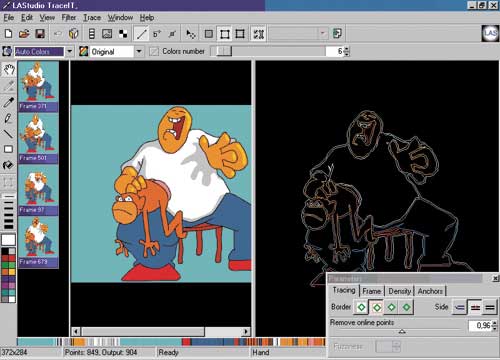Save using the floppy disk icon
Screen dimensions: 500x360
click(40, 34)
